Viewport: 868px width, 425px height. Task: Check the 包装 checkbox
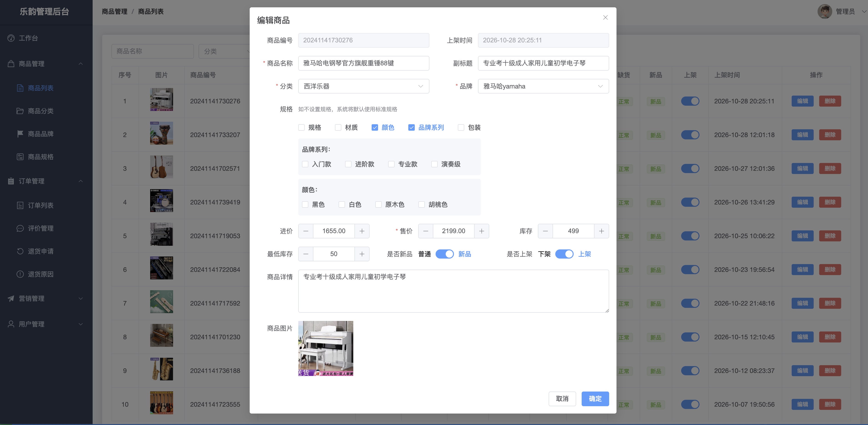coord(461,127)
